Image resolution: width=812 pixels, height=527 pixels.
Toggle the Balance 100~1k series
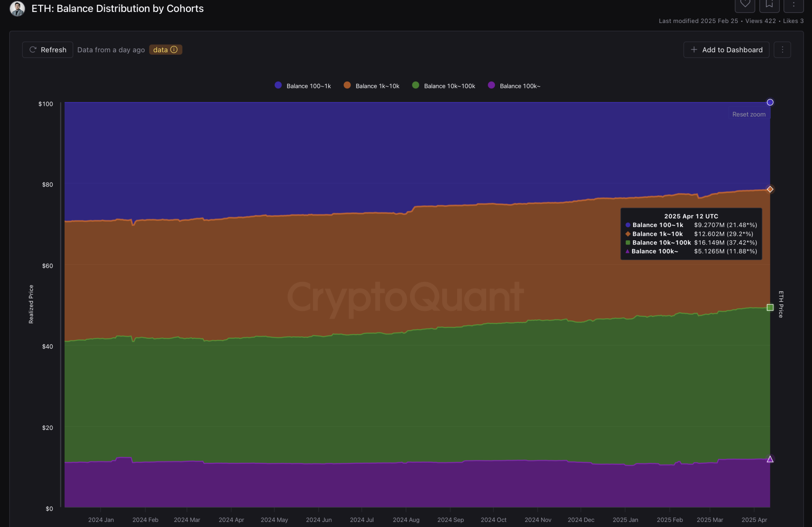point(303,86)
